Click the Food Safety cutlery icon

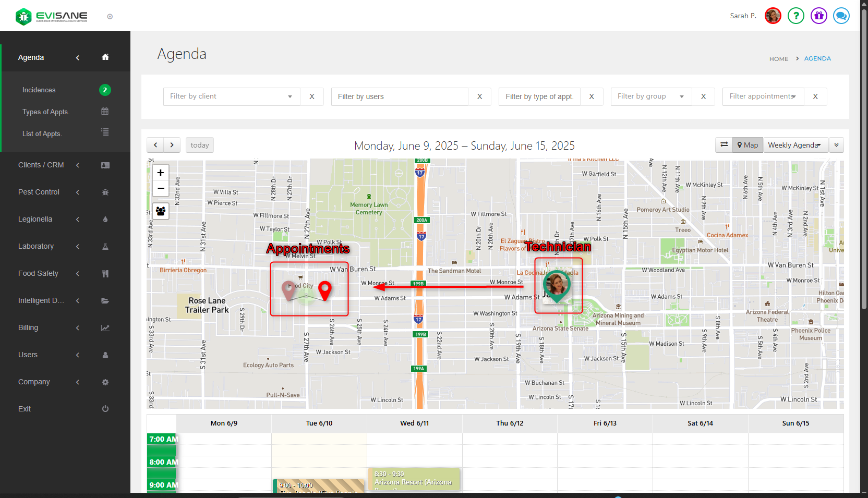(x=105, y=274)
